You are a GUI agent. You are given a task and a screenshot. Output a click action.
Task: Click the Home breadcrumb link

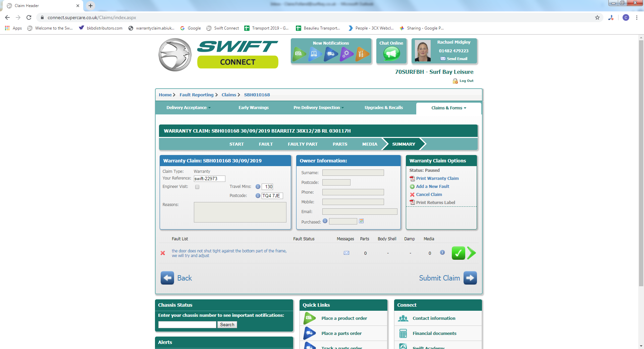point(165,95)
